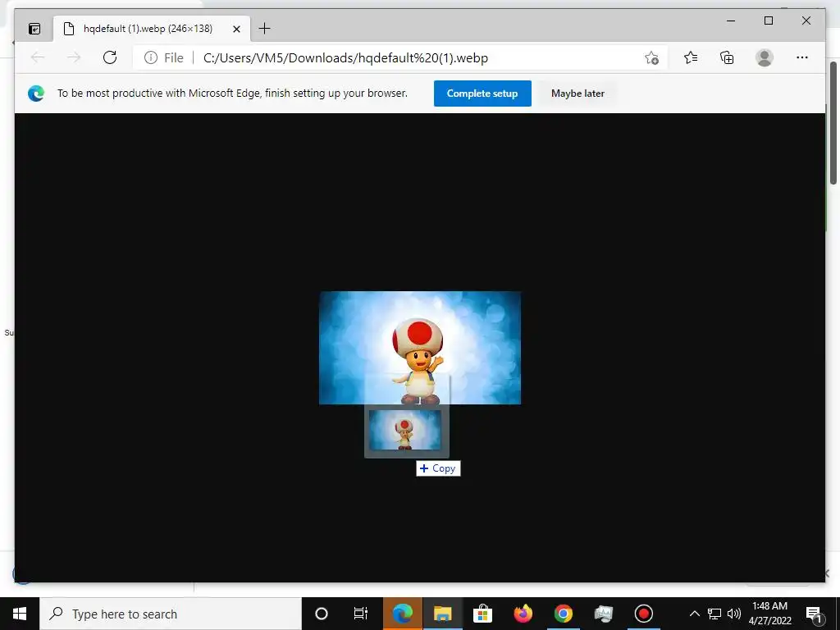Show hidden system tray icons chevron
The image size is (840, 630).
pyautogui.click(x=694, y=614)
